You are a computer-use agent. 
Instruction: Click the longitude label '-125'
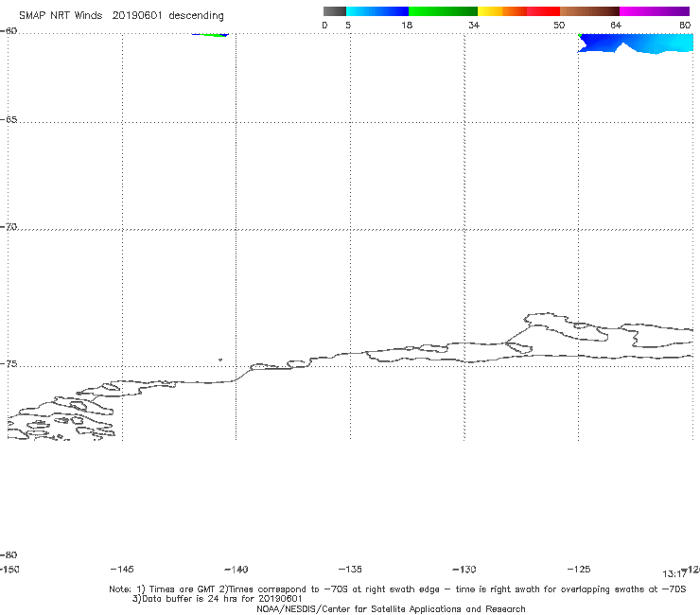tap(579, 569)
